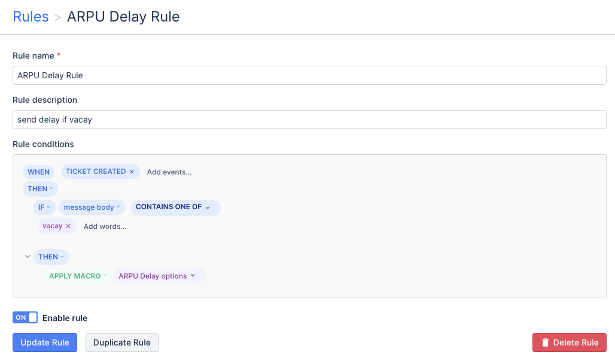Remove the vacay keyword tag
615x364 pixels.
point(68,226)
